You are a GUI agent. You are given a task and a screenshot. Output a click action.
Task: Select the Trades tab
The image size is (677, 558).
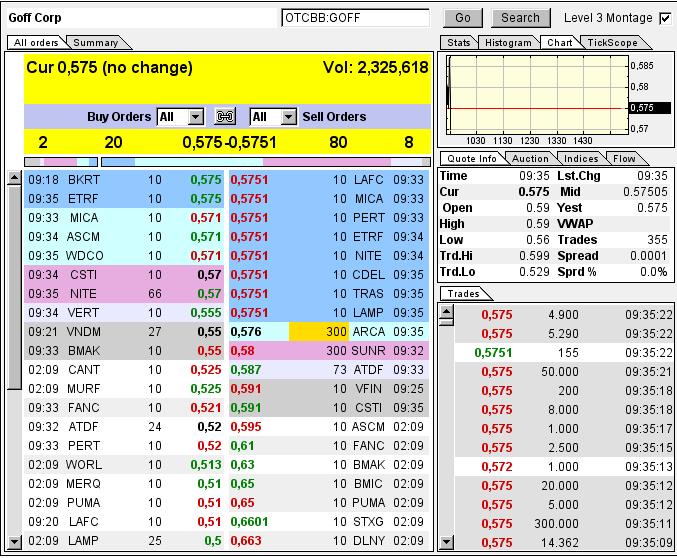tap(463, 294)
